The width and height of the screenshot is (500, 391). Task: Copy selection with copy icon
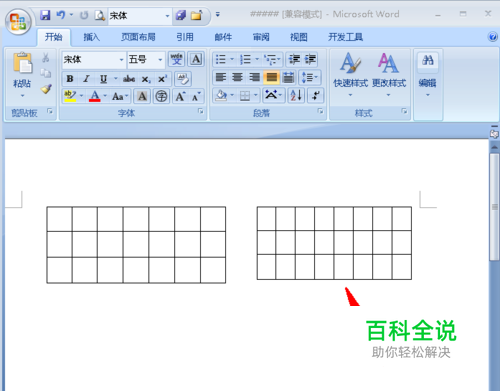click(46, 73)
